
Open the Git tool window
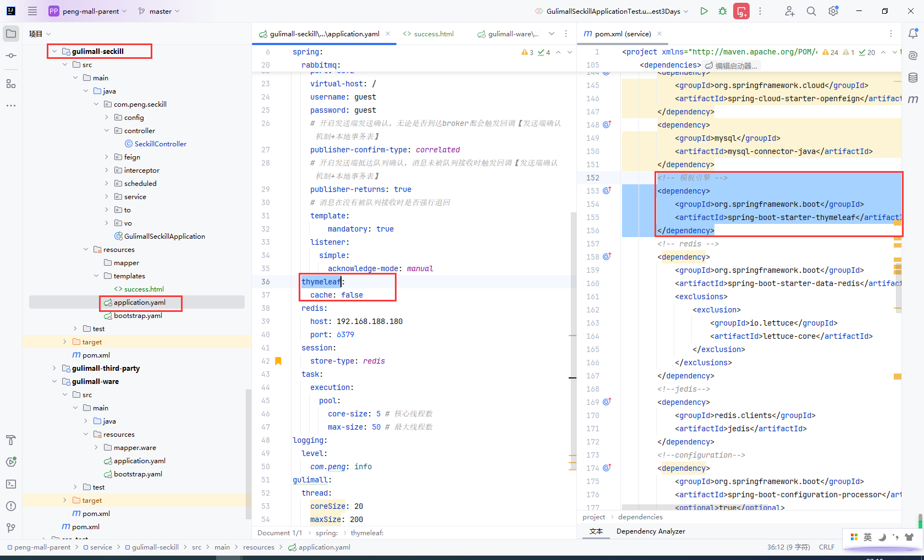coord(11,528)
